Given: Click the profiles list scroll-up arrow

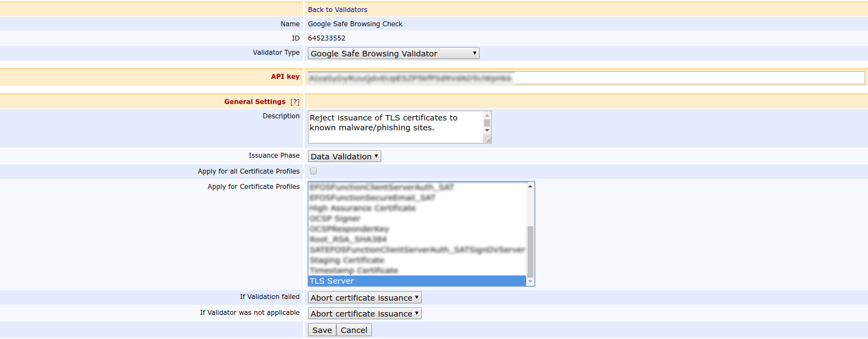Looking at the screenshot, I should (530, 187).
